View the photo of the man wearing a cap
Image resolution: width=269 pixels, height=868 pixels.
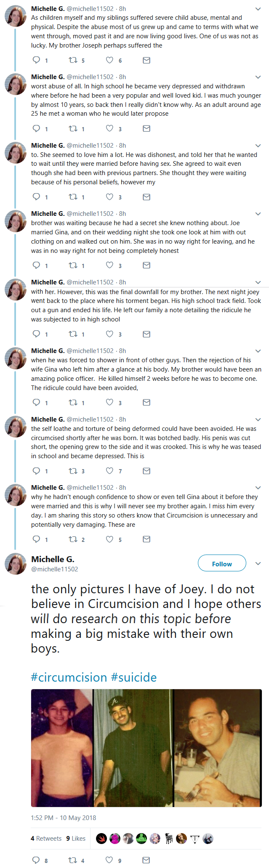(x=133, y=748)
